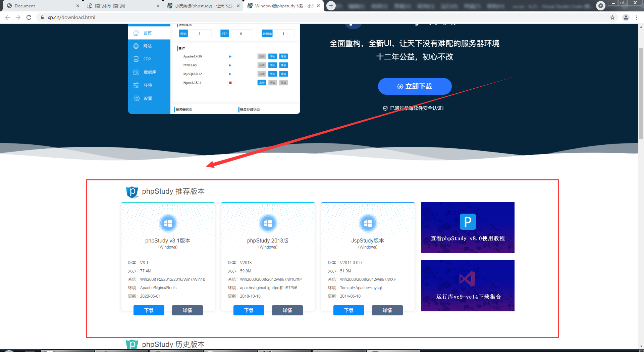Open 查看phpStudy v8.0使用教程 banner

point(468,227)
